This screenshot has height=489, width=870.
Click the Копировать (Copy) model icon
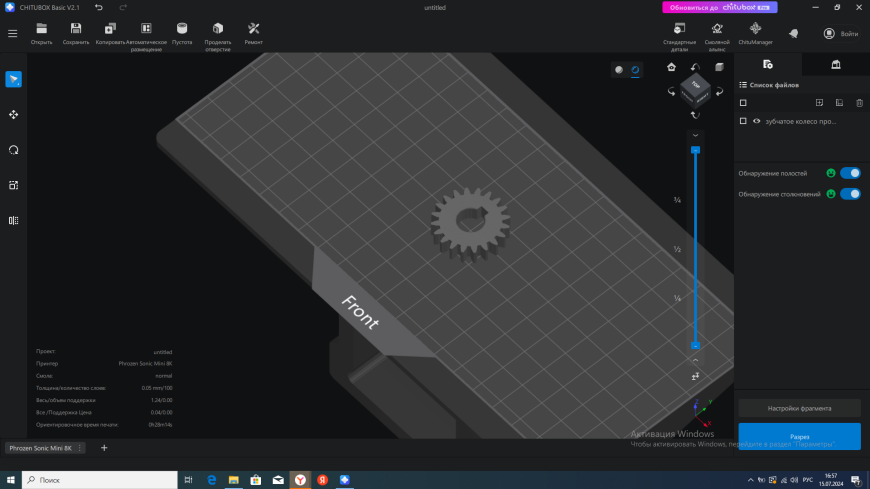pyautogui.click(x=110, y=33)
